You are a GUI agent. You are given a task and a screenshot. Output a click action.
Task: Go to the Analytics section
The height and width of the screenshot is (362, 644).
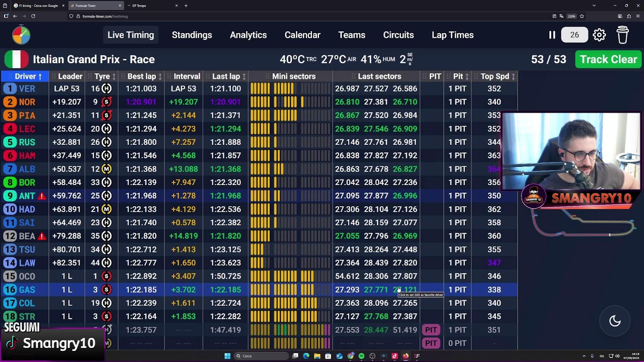[248, 35]
